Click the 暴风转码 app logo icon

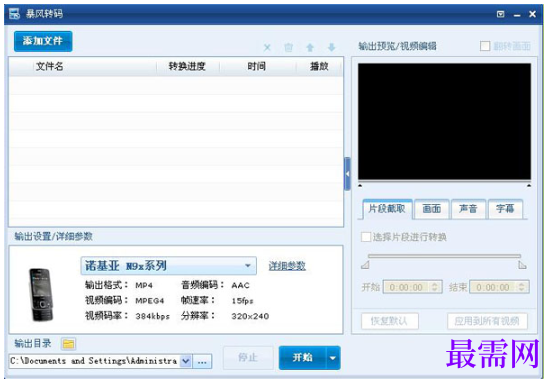[14, 14]
